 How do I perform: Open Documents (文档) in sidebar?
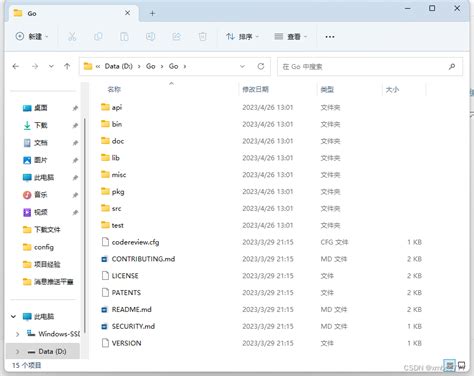tap(35, 143)
